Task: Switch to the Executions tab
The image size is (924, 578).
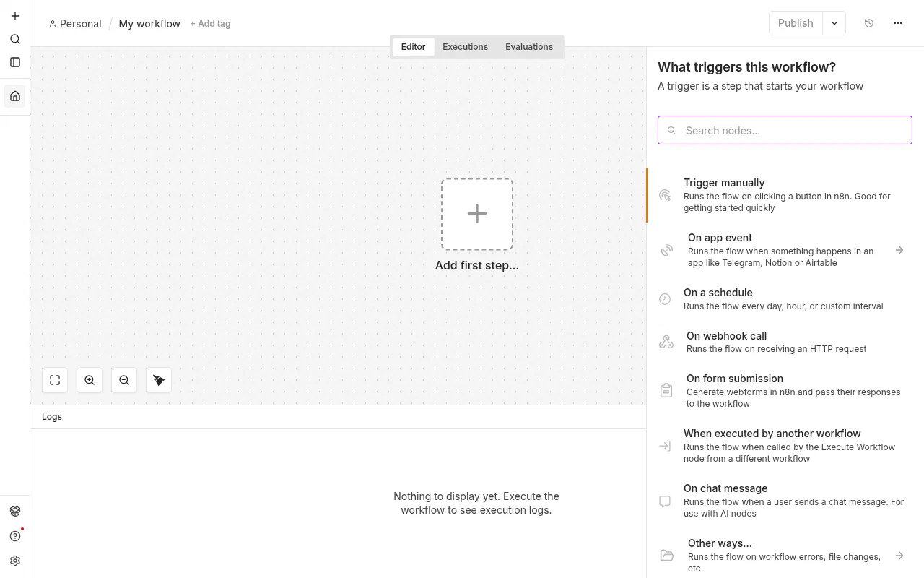Action: [x=465, y=47]
